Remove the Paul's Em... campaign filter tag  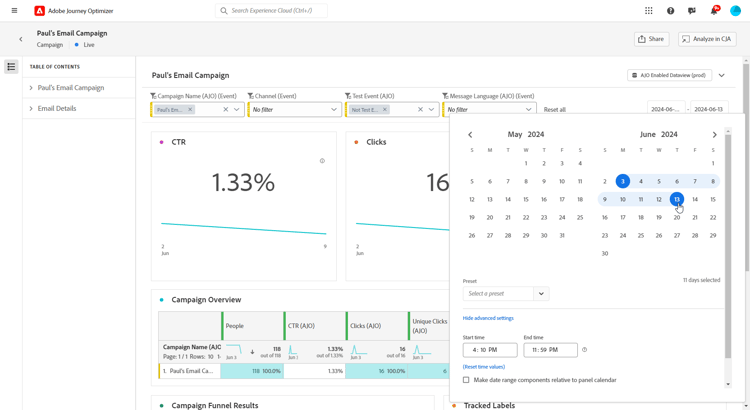(x=190, y=110)
